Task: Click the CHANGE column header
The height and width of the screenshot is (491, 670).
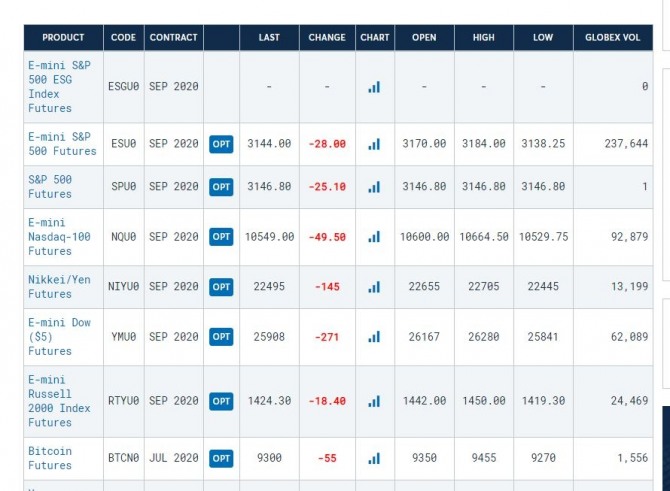Action: click(x=327, y=38)
